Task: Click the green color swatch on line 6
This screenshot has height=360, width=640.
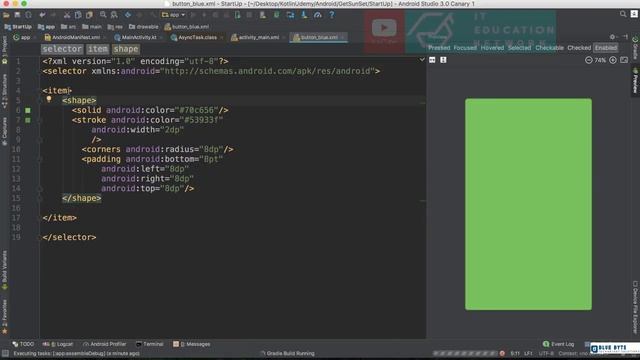Action: pos(28,111)
